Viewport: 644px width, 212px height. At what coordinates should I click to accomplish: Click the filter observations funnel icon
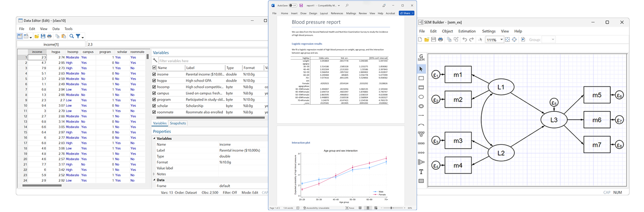pyautogui.click(x=78, y=36)
